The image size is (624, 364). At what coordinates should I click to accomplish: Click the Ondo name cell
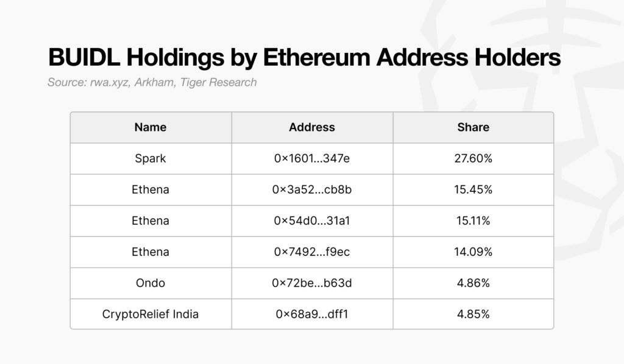[x=151, y=283]
